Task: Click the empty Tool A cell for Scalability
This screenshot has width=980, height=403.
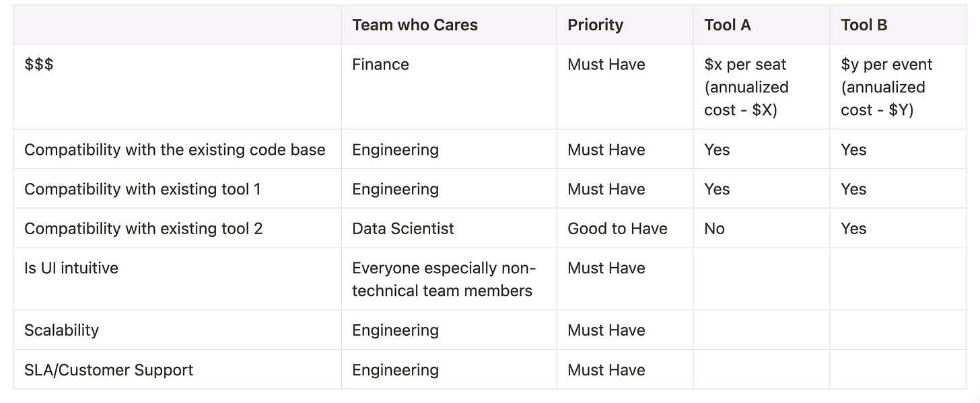Action: coord(761,330)
